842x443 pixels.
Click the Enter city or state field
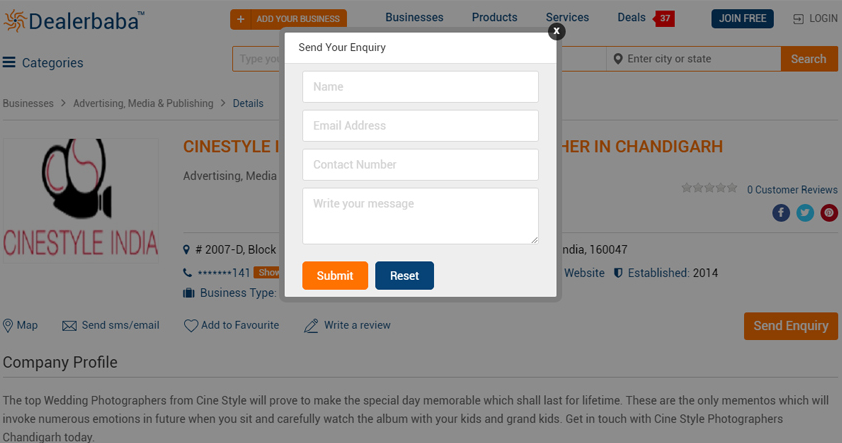tap(700, 59)
